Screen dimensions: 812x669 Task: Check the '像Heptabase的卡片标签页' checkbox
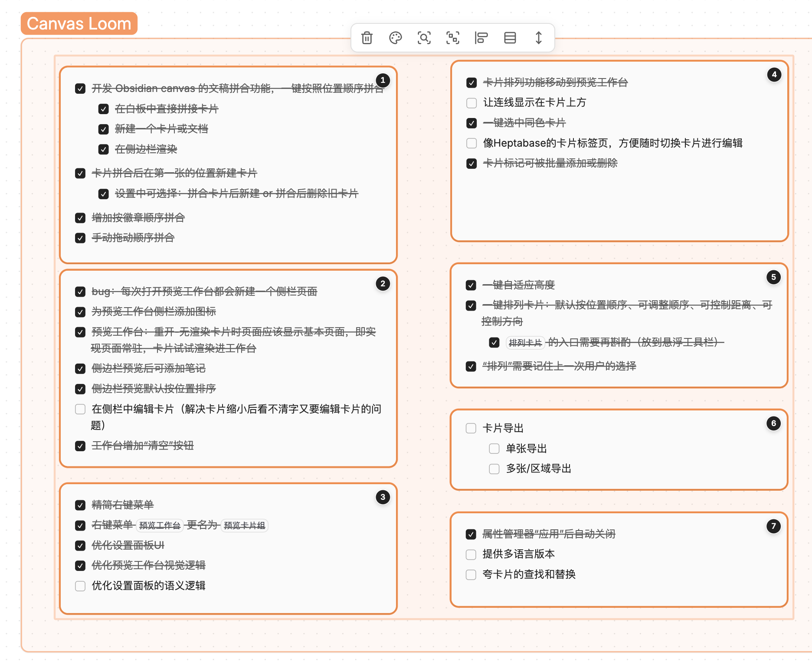click(x=471, y=143)
